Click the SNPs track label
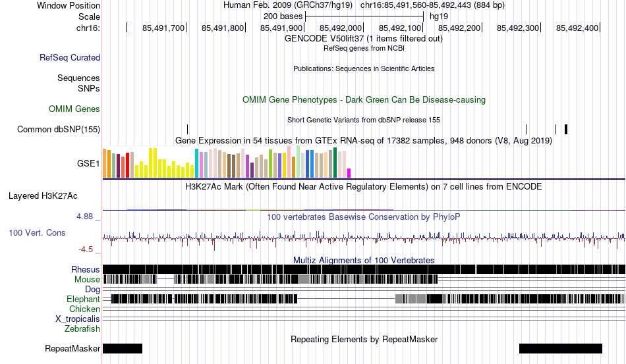626x364 pixels. (x=89, y=88)
